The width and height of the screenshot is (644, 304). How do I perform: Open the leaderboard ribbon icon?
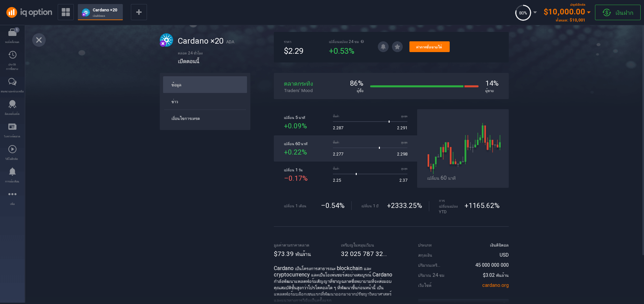pyautogui.click(x=12, y=104)
